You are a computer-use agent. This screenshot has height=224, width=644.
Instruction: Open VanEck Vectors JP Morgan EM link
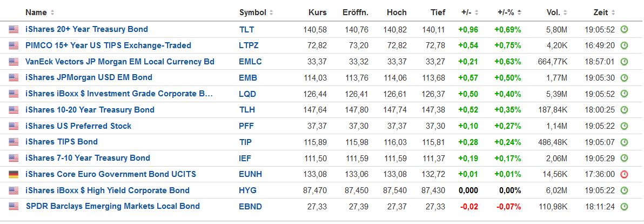click(120, 62)
